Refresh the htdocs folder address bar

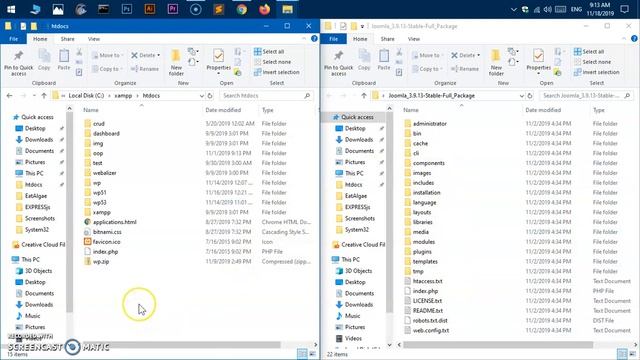[210, 96]
